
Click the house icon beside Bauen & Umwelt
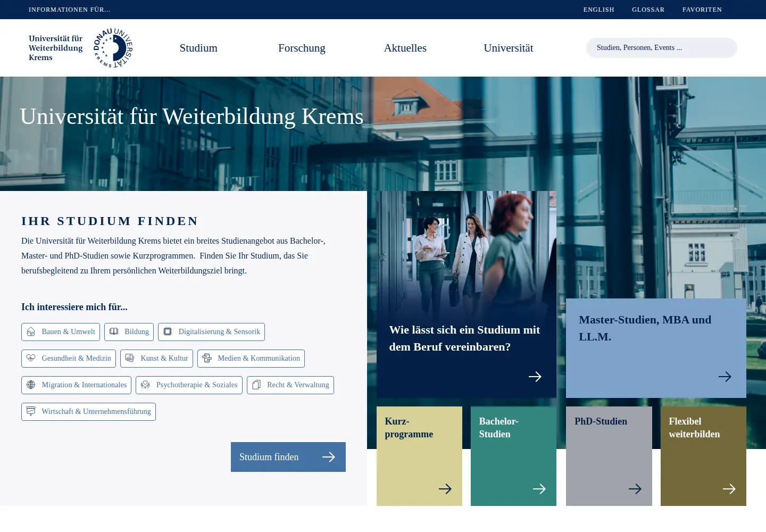point(31,331)
